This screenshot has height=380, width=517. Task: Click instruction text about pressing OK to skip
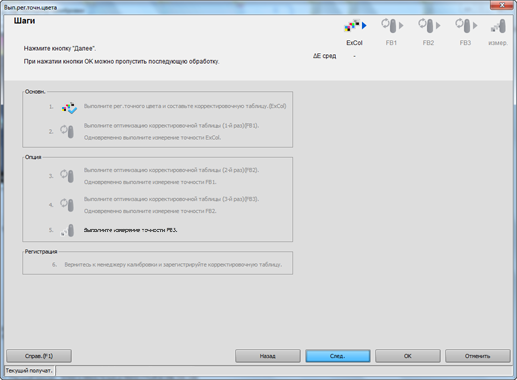121,61
